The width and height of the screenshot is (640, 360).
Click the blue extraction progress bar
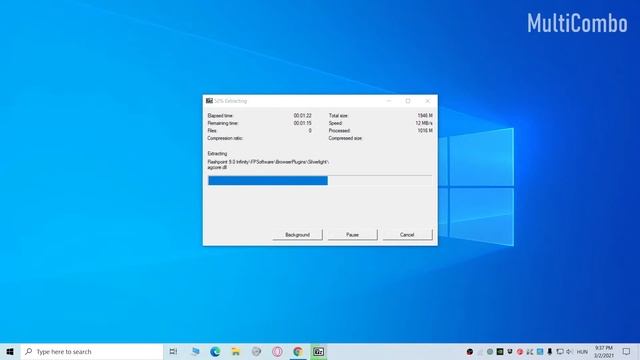[x=268, y=180]
